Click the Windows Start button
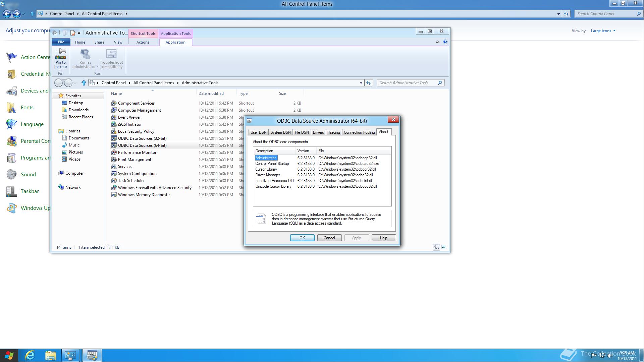644x362 pixels. [9, 355]
